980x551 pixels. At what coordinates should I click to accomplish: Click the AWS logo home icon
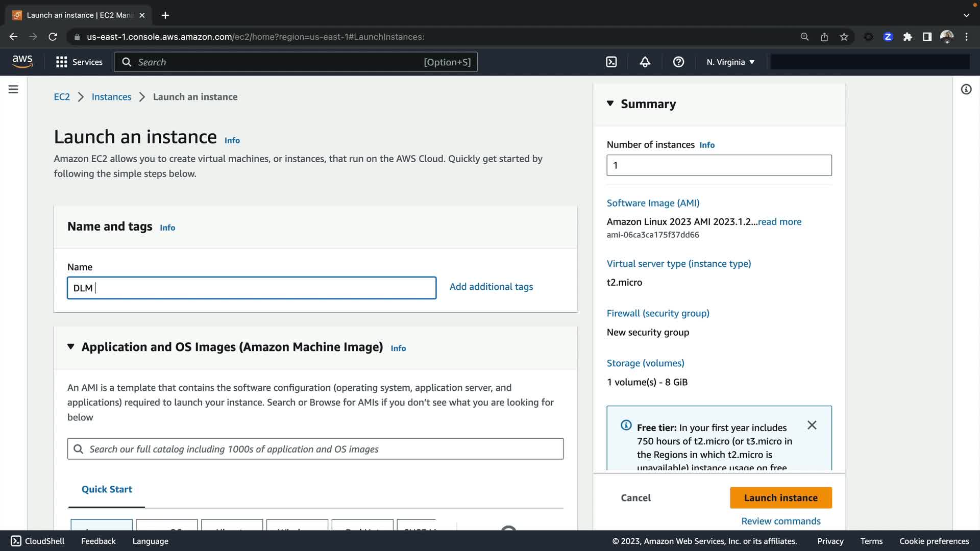click(22, 62)
